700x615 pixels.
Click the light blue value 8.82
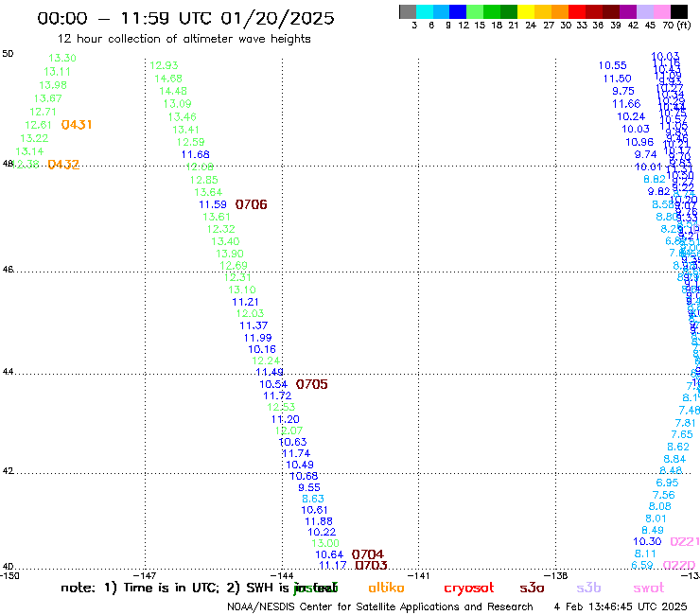(x=655, y=179)
